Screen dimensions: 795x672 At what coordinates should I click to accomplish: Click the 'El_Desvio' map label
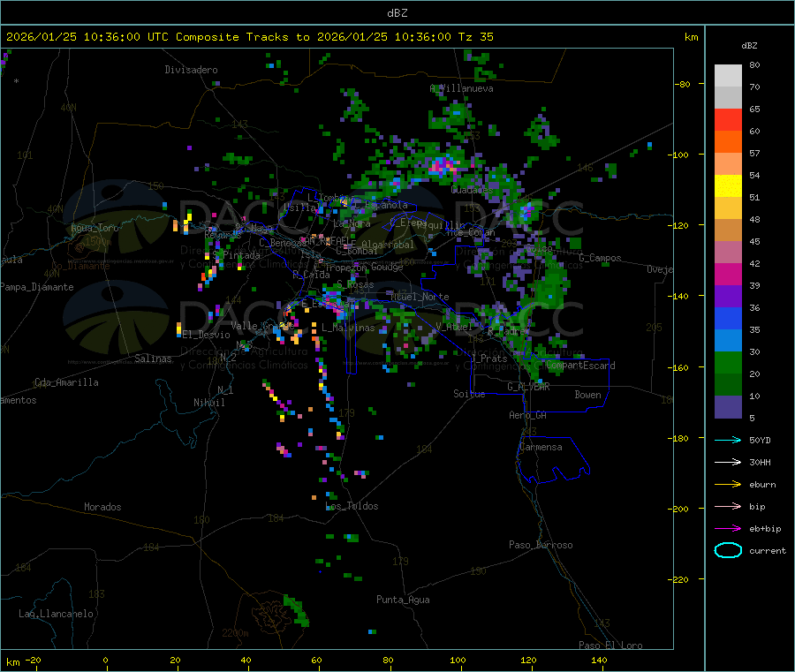tap(207, 335)
